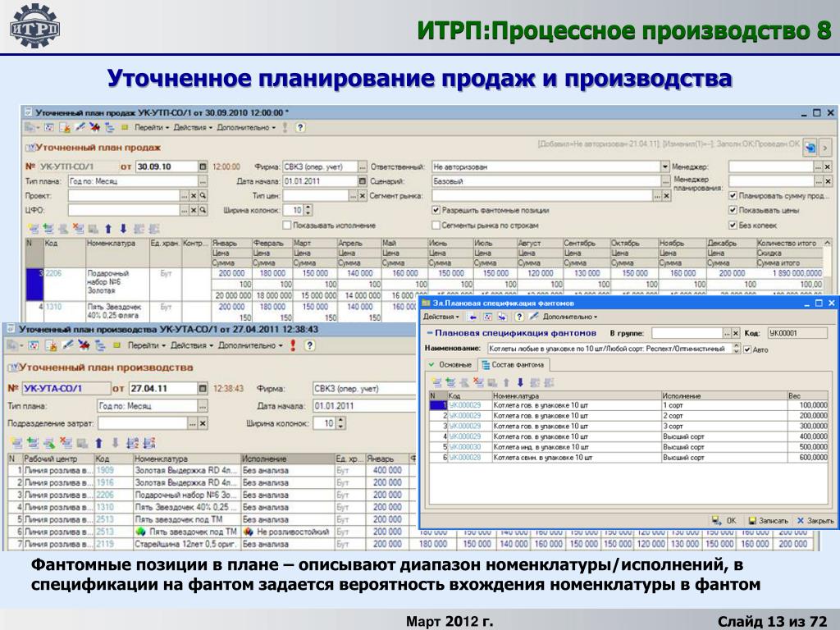The image size is (840, 630).
Task: Search icon beside Проект field
Action: [x=203, y=195]
